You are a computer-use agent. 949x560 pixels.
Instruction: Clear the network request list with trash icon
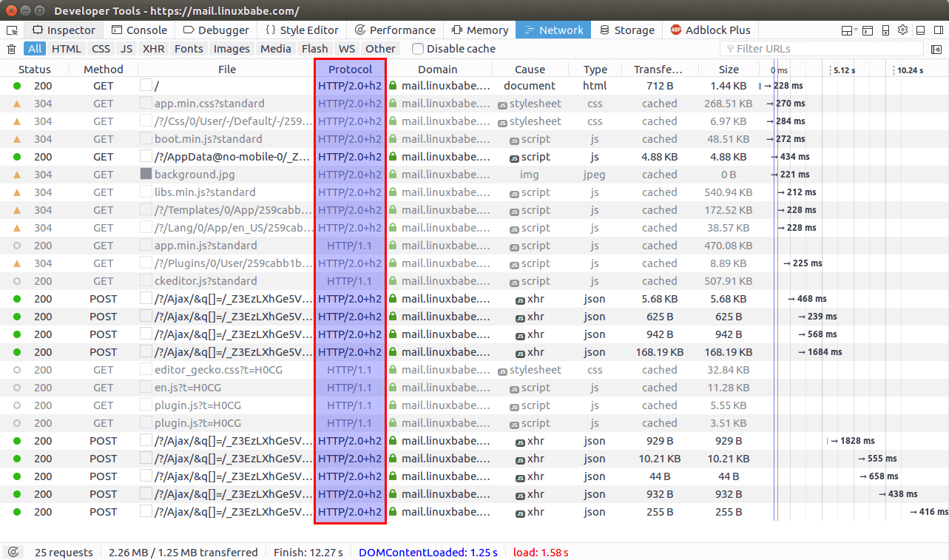tap(12, 49)
